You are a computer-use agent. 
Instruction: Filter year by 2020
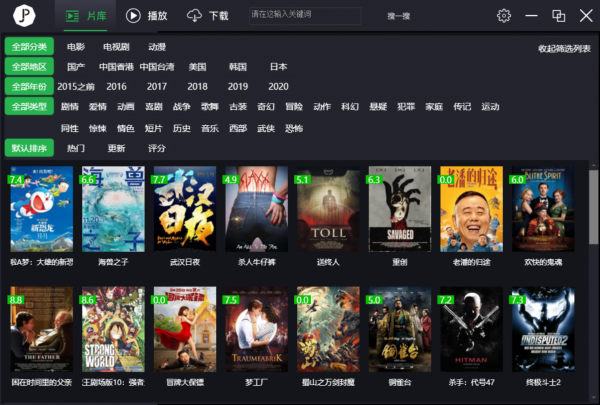coord(279,87)
